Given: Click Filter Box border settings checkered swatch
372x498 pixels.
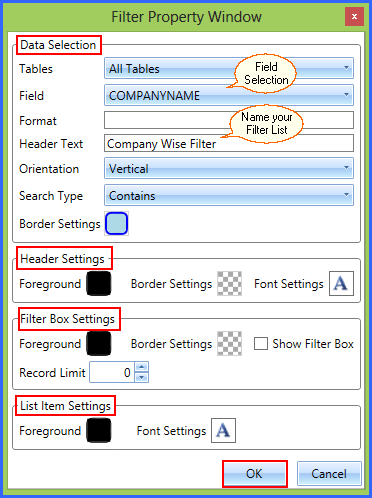Looking at the screenshot, I should click(x=229, y=343).
